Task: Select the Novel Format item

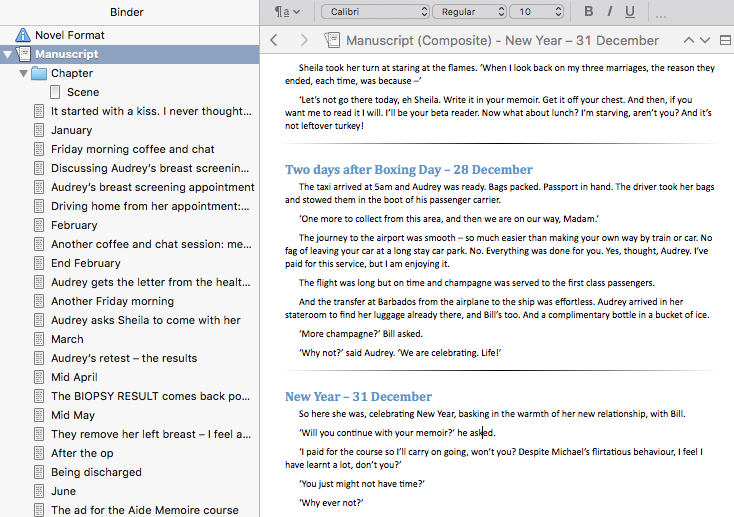Action: [70, 35]
